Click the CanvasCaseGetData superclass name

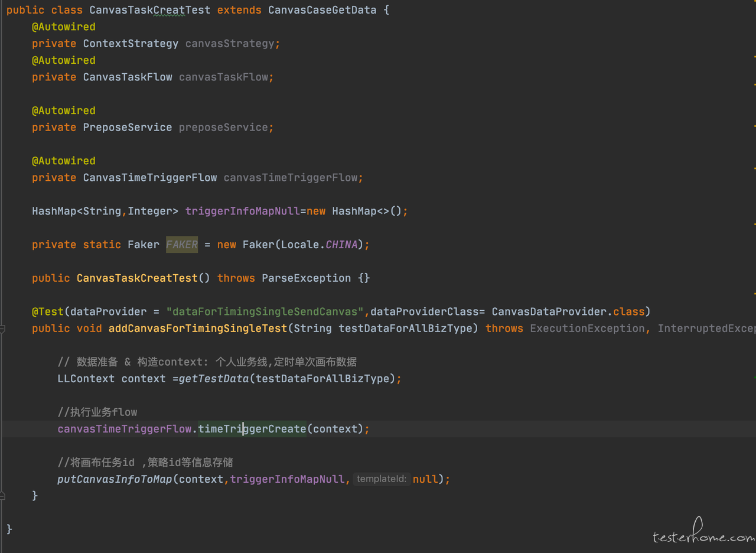pyautogui.click(x=322, y=10)
